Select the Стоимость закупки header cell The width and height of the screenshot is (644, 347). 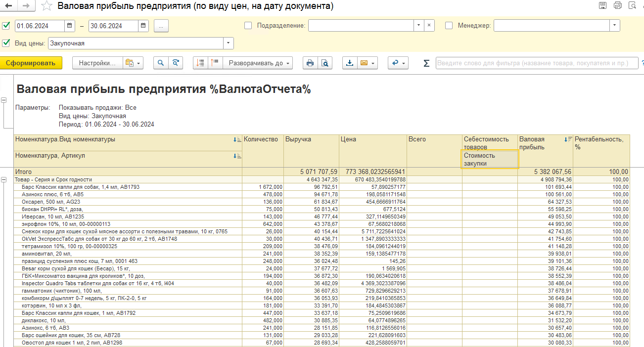click(x=490, y=159)
